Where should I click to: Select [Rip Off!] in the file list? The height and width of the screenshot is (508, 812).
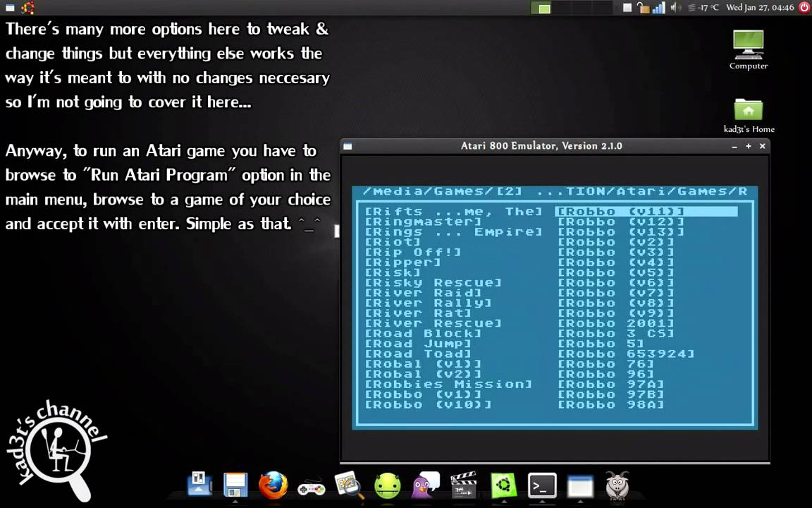413,253
